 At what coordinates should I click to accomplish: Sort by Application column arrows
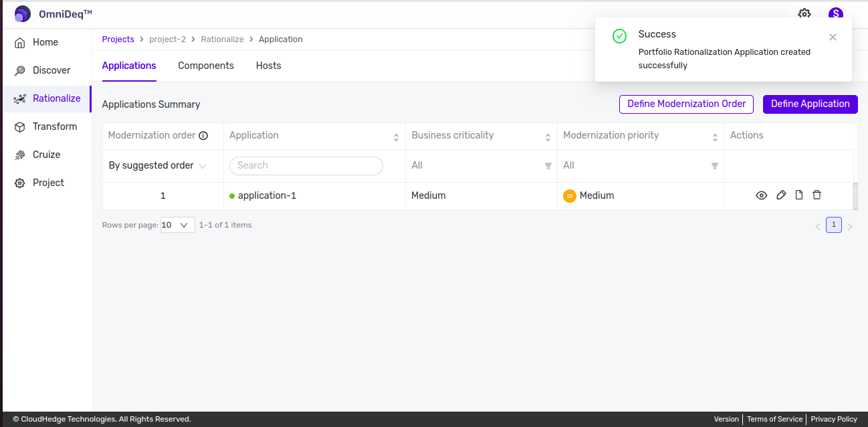pyautogui.click(x=396, y=137)
